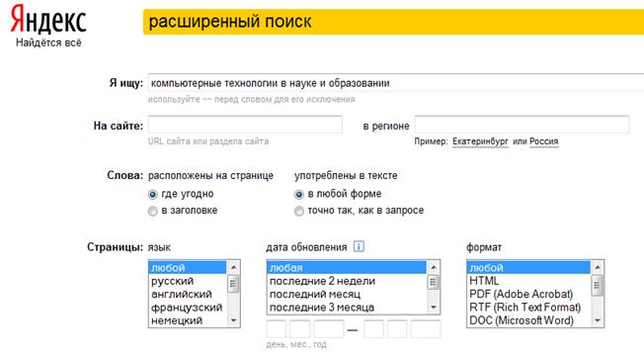The height and width of the screenshot is (358, 644).
Task: Select 'французский' in the language list
Action: tap(188, 307)
